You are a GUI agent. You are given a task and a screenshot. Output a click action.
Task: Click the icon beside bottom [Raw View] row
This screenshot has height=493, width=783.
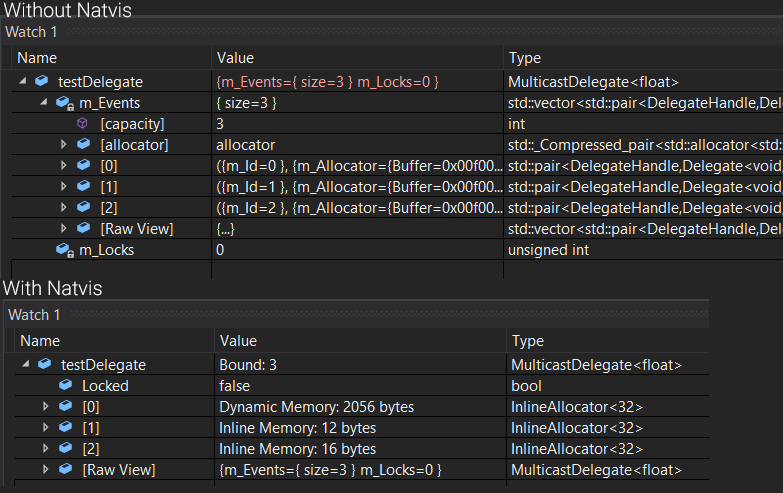tap(66, 469)
